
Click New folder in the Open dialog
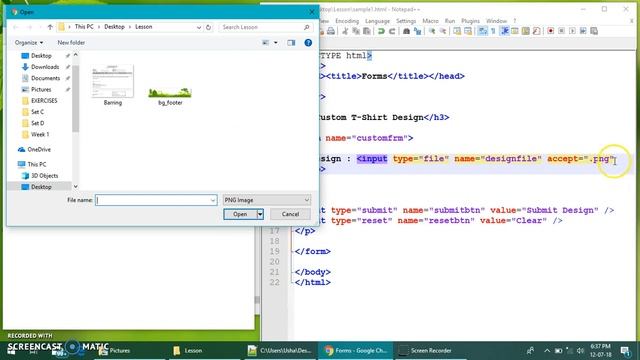click(71, 42)
